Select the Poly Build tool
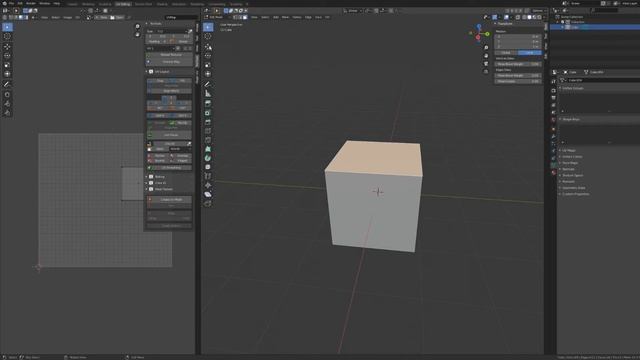 click(208, 149)
